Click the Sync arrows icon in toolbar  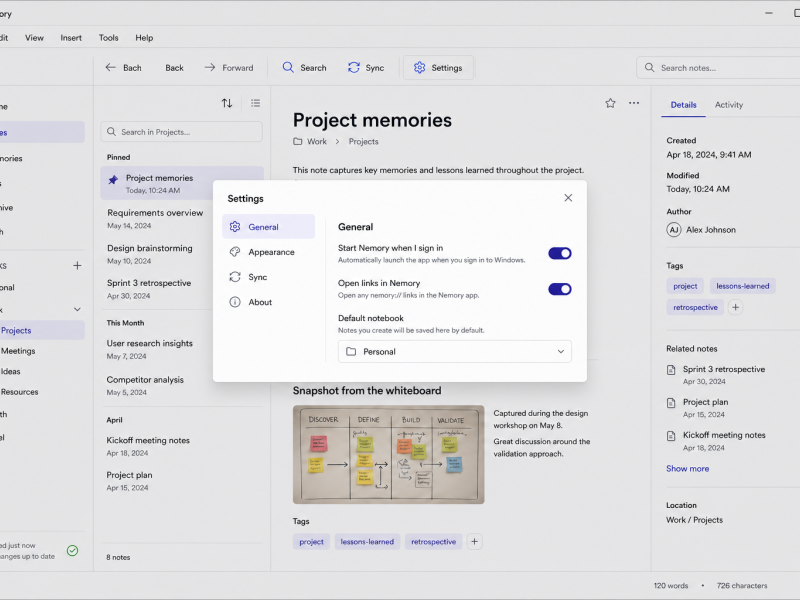[354, 67]
